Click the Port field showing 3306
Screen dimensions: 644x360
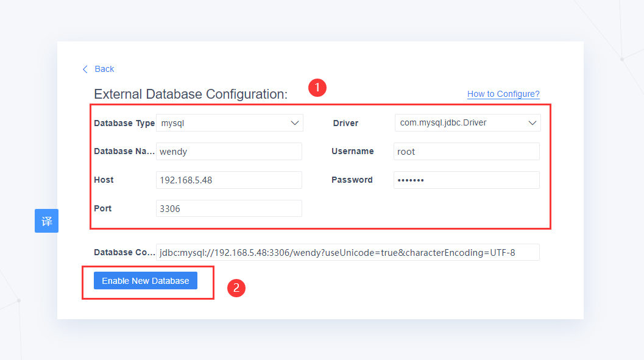click(x=228, y=208)
